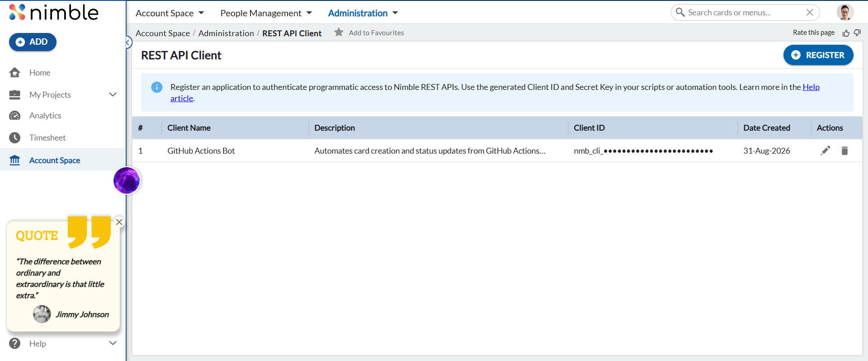Click the nimble logo
Image resolution: width=868 pixels, height=361 pixels.
click(x=53, y=12)
